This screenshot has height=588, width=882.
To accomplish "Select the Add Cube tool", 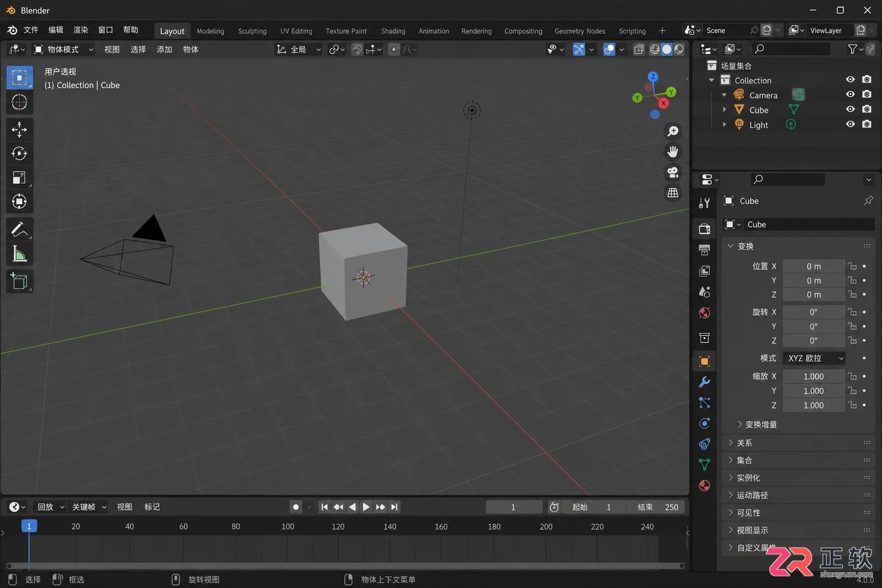I will pos(20,282).
